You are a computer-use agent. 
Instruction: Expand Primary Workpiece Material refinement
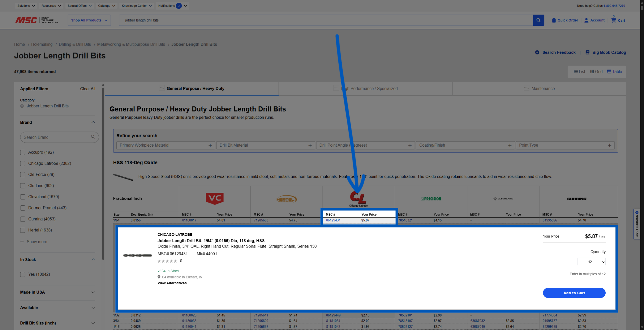(x=166, y=145)
